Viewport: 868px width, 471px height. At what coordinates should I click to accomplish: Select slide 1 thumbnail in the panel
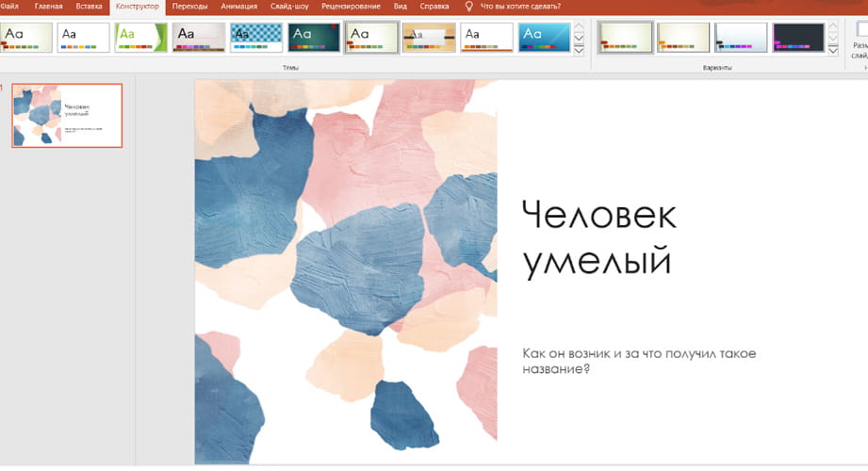point(67,116)
